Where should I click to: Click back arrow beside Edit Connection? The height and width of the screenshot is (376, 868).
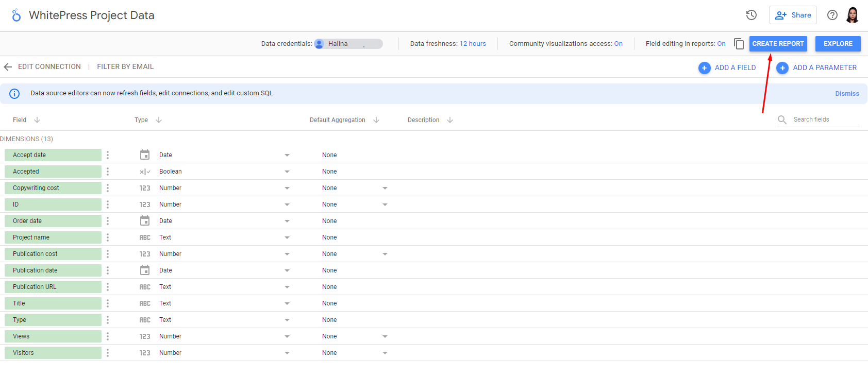(8, 67)
